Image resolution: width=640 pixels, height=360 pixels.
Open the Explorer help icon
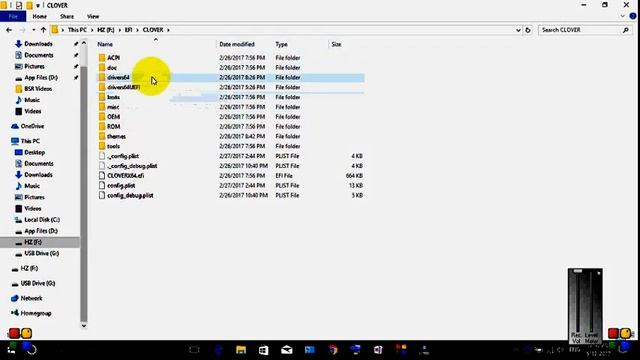(x=633, y=16)
